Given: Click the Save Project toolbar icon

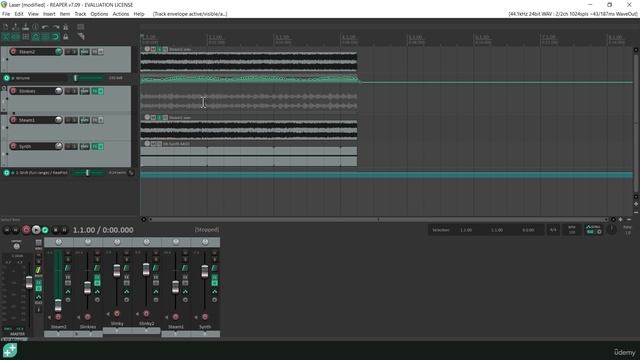Looking at the screenshot, I should 25,27.
